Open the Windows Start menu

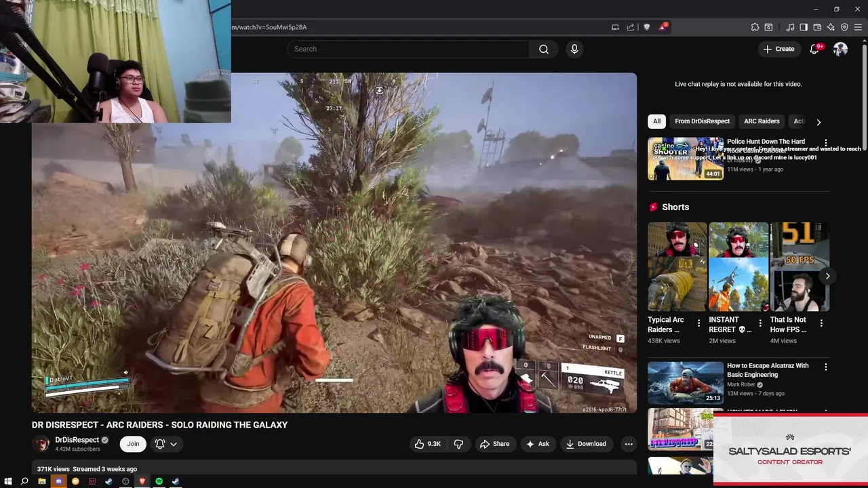(8, 481)
